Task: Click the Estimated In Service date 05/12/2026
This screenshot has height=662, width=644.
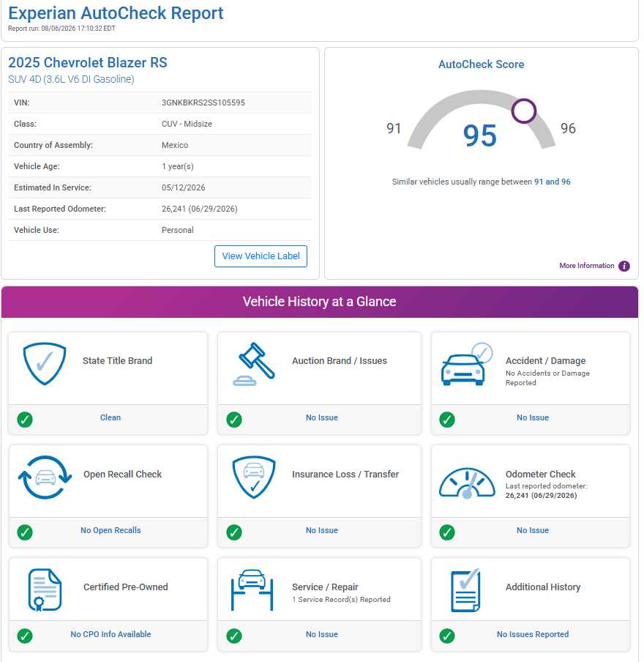Action: pyautogui.click(x=183, y=187)
